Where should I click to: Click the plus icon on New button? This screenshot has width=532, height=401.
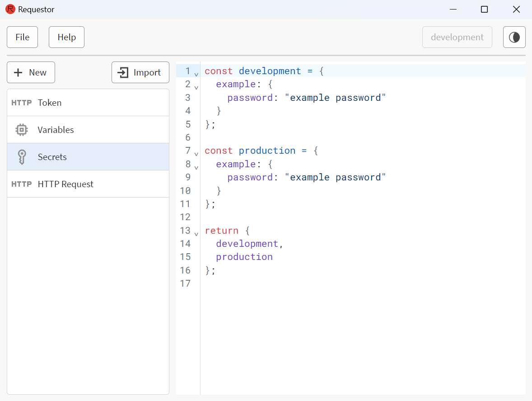(x=19, y=72)
